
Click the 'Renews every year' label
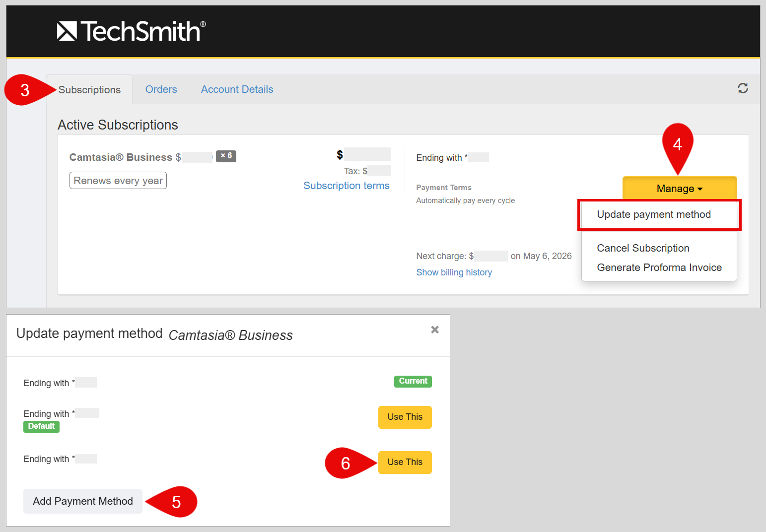[x=118, y=181]
